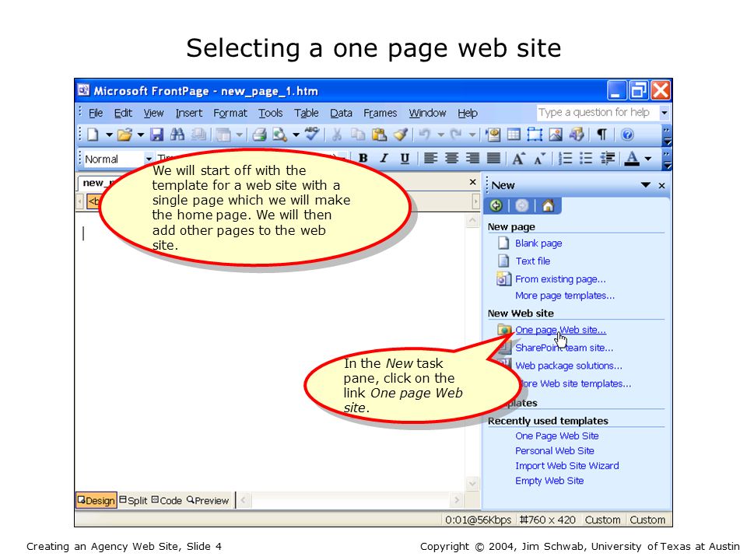
Task: Select Empty Web Site recent template
Action: [x=549, y=481]
